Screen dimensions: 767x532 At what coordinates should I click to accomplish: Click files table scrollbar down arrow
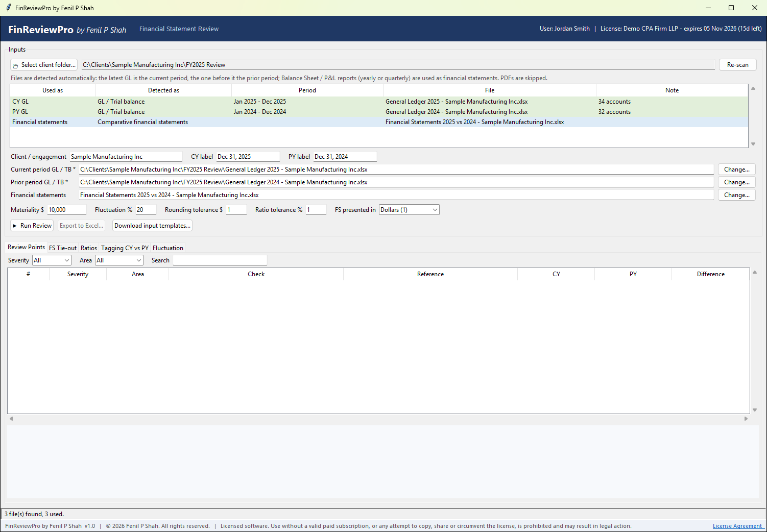point(753,144)
